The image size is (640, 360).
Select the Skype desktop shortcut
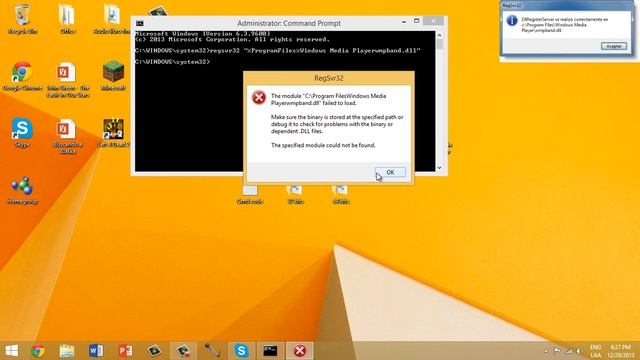[x=22, y=133]
